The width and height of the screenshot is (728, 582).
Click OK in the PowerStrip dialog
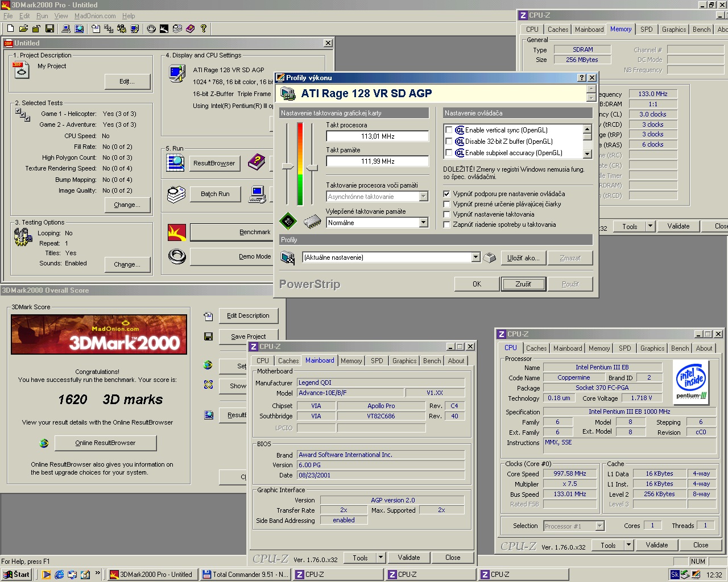[x=477, y=284]
